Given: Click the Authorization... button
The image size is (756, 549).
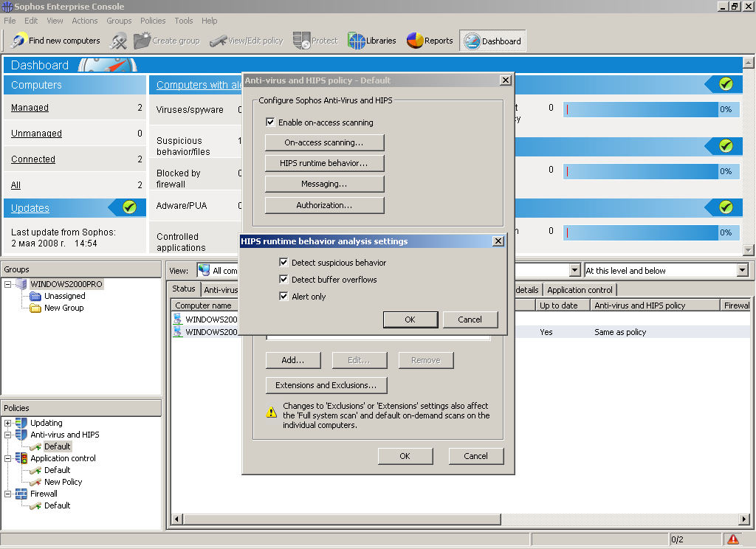Looking at the screenshot, I should 325,205.
